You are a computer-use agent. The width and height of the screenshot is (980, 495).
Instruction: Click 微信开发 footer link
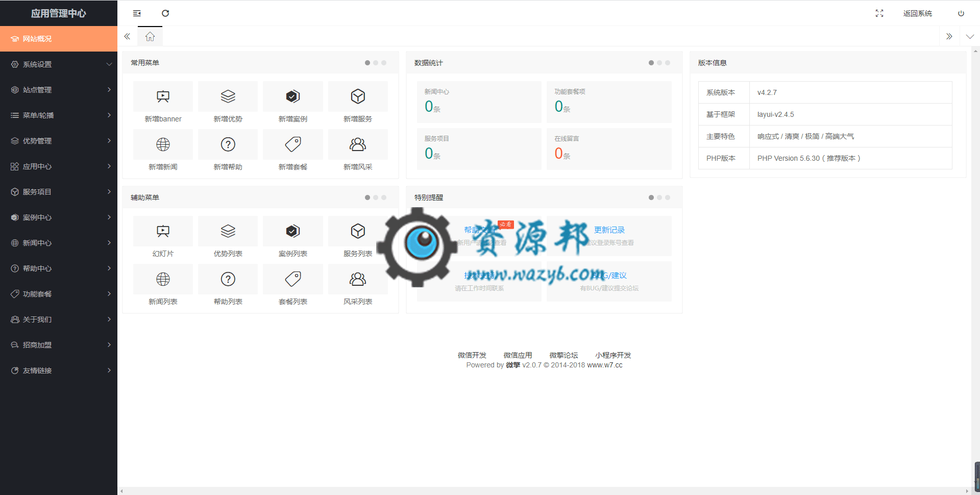point(472,355)
